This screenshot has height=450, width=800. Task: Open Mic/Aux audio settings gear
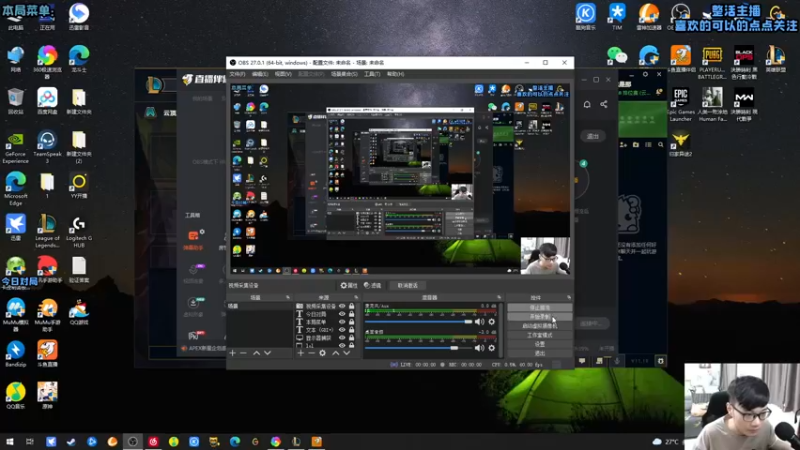[x=492, y=322]
